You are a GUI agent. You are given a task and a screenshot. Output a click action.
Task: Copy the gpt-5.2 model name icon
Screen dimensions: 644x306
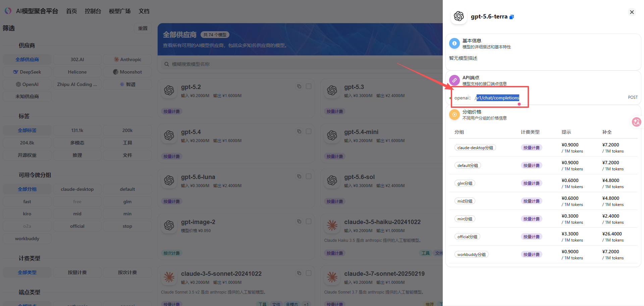(x=299, y=86)
